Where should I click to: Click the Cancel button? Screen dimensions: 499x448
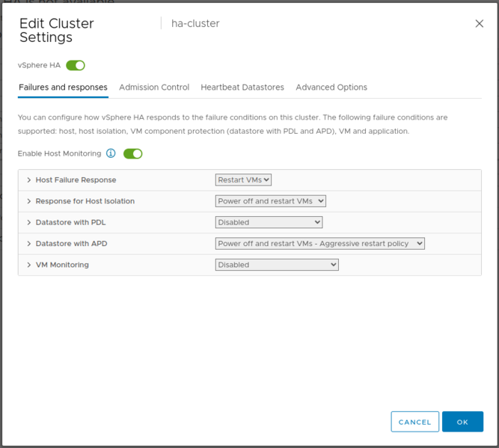coord(415,422)
